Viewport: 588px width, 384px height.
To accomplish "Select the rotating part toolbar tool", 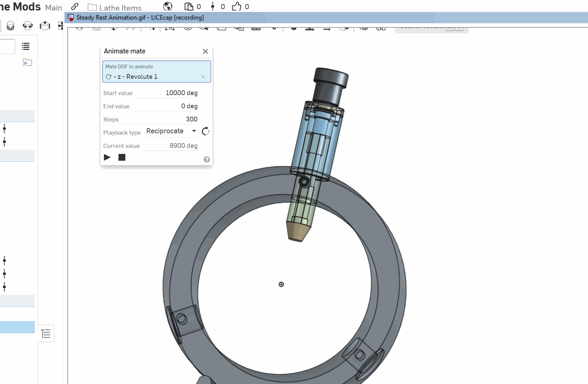I will click(28, 26).
